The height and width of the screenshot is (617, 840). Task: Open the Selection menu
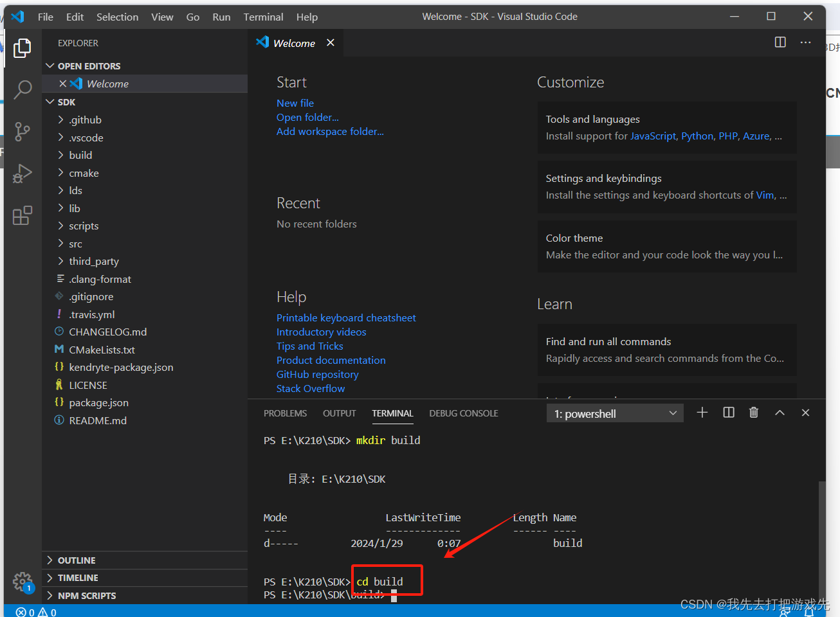click(118, 17)
